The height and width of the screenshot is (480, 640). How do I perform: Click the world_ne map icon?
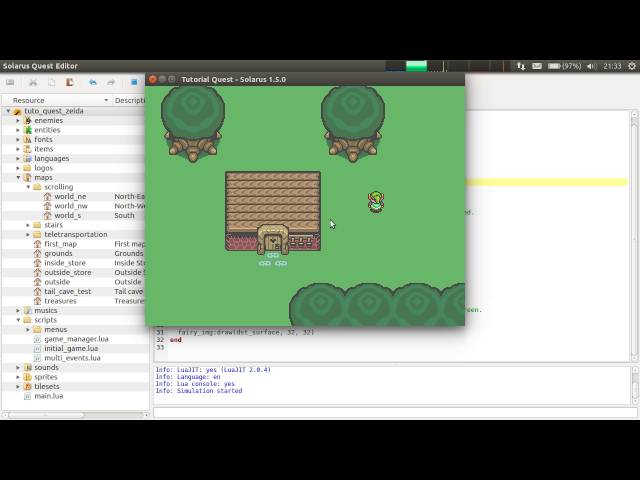(x=48, y=196)
